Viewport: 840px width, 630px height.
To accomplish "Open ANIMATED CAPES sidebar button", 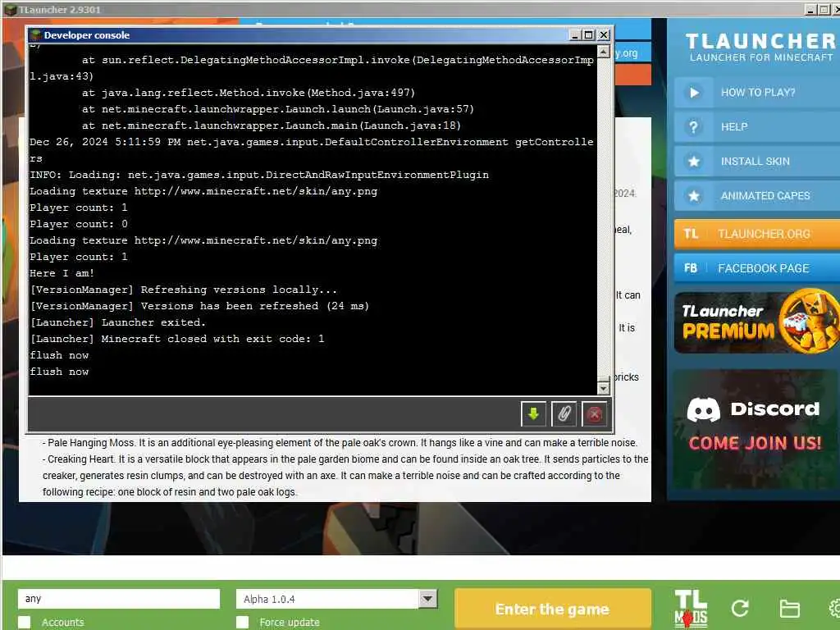I will 756,195.
